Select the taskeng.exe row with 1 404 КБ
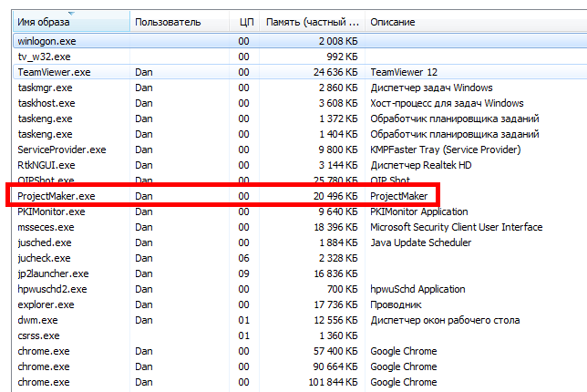 [x=300, y=134]
